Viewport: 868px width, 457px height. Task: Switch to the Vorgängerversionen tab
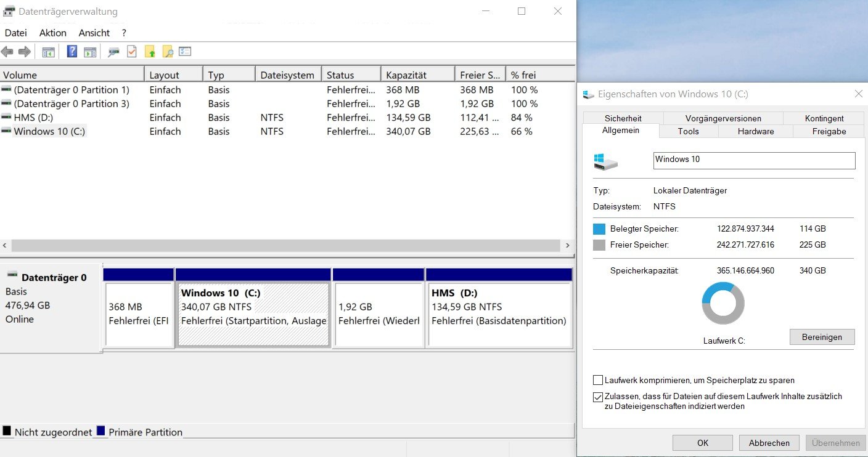(x=723, y=118)
